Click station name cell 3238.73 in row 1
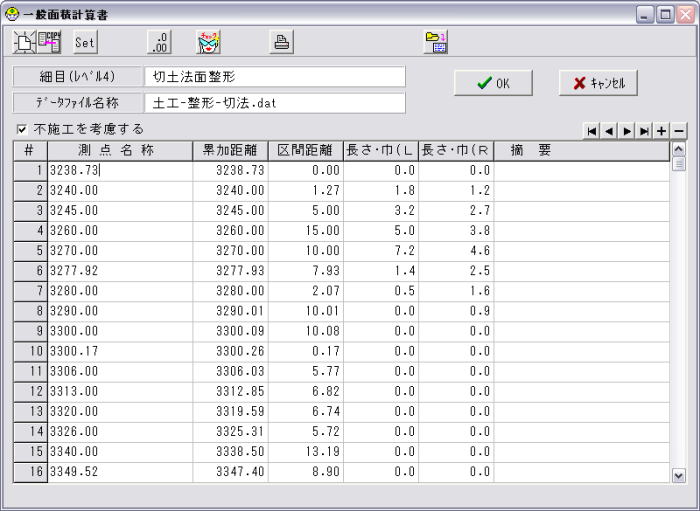Image resolution: width=700 pixels, height=511 pixels. click(x=120, y=171)
